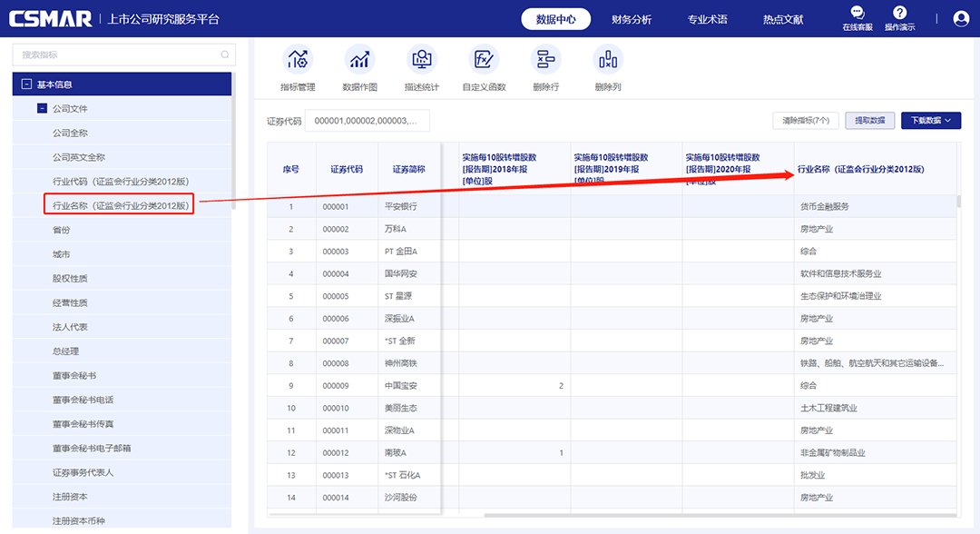
Task: Open the 下载数据 dropdown button
Action: tap(930, 120)
